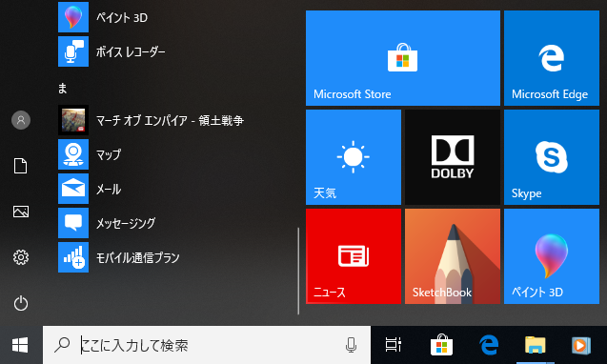The height and width of the screenshot is (364, 607).
Task: Click the Windows Start button
Action: (x=20, y=345)
